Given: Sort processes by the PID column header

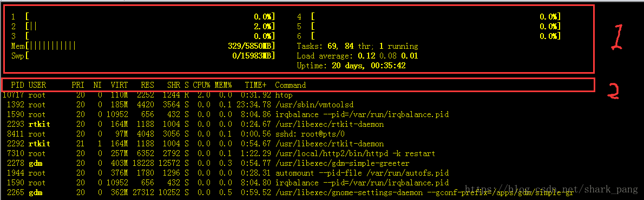Looking at the screenshot, I should pyautogui.click(x=18, y=85).
